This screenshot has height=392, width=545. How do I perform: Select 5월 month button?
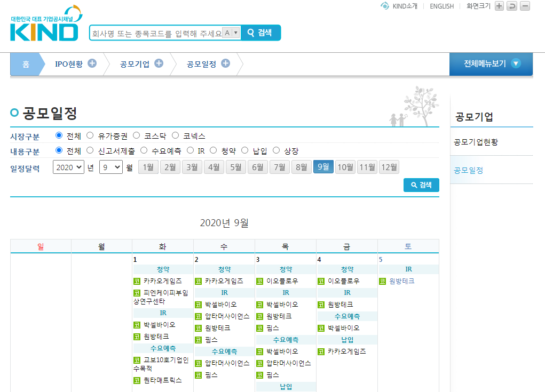pos(236,167)
